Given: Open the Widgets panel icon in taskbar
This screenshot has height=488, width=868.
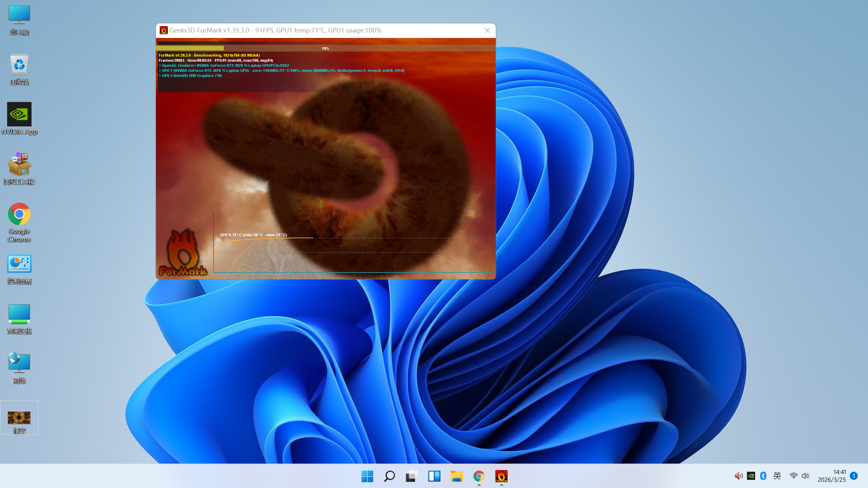Looking at the screenshot, I should click(x=434, y=476).
